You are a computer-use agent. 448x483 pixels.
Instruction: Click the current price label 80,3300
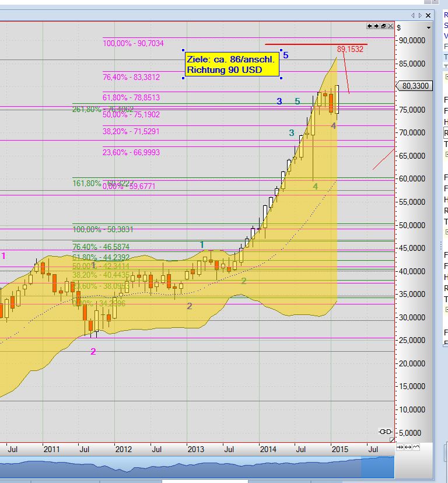pyautogui.click(x=415, y=86)
